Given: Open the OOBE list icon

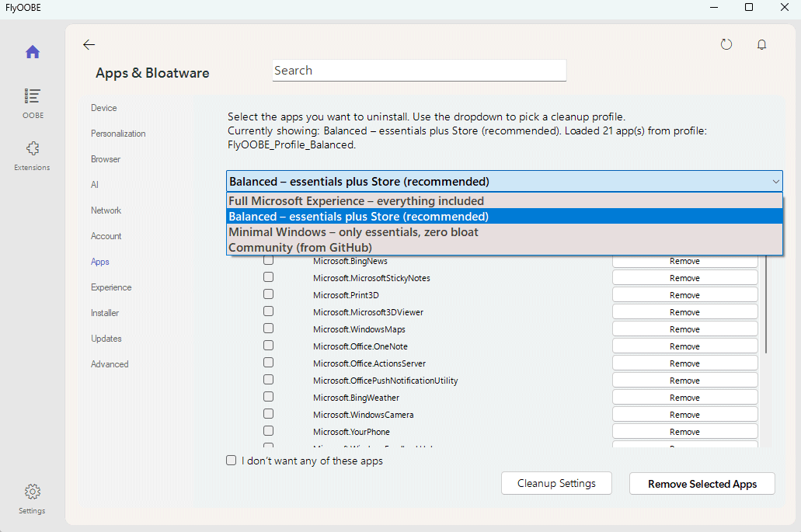Looking at the screenshot, I should 32,96.
